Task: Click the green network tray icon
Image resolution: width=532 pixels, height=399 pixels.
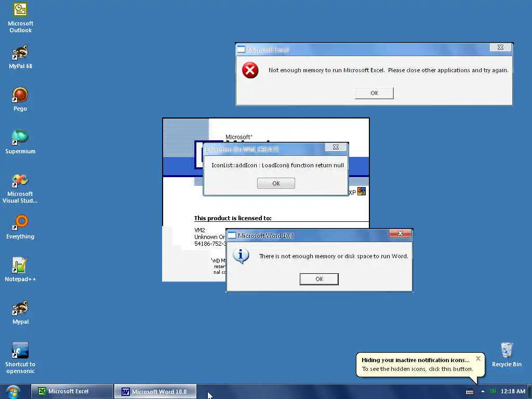Action: click(493, 392)
